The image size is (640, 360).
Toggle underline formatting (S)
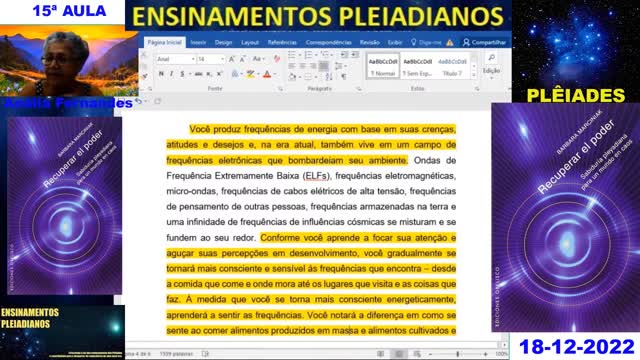(x=182, y=74)
